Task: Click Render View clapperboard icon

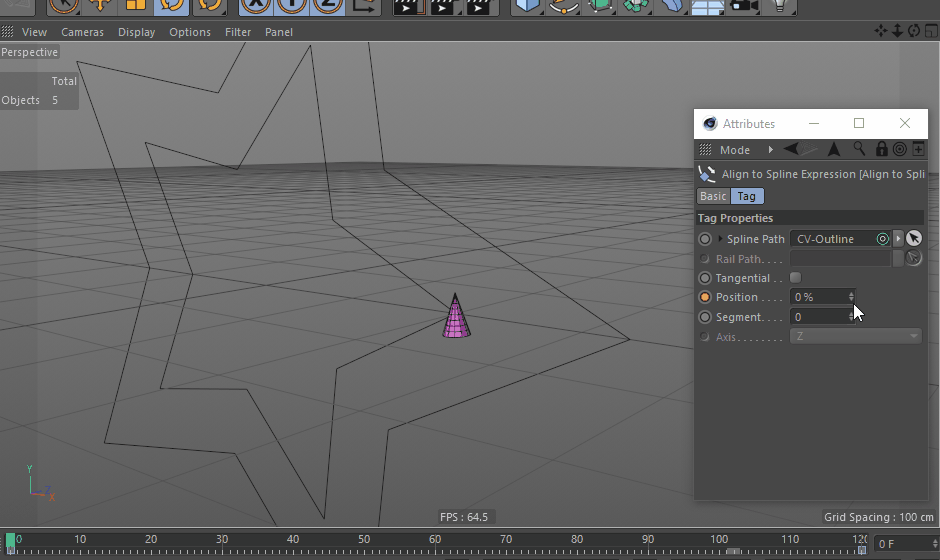Action: tap(408, 6)
